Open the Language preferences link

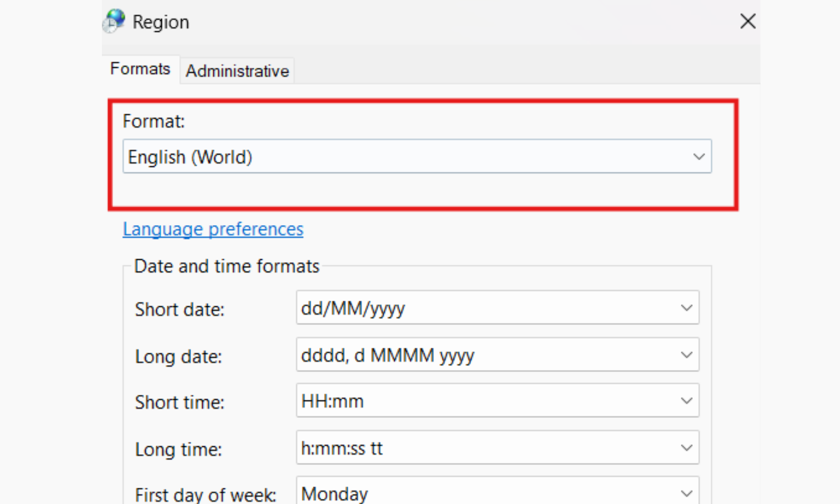click(x=213, y=229)
